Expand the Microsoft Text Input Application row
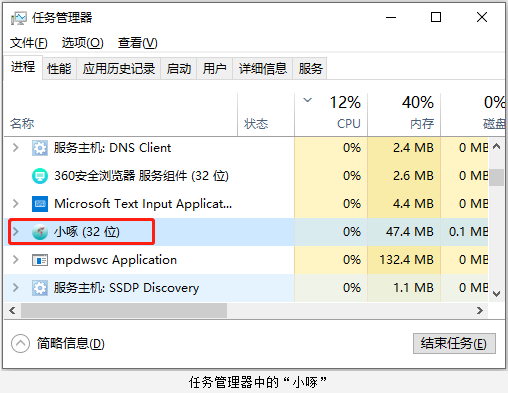 (16, 203)
